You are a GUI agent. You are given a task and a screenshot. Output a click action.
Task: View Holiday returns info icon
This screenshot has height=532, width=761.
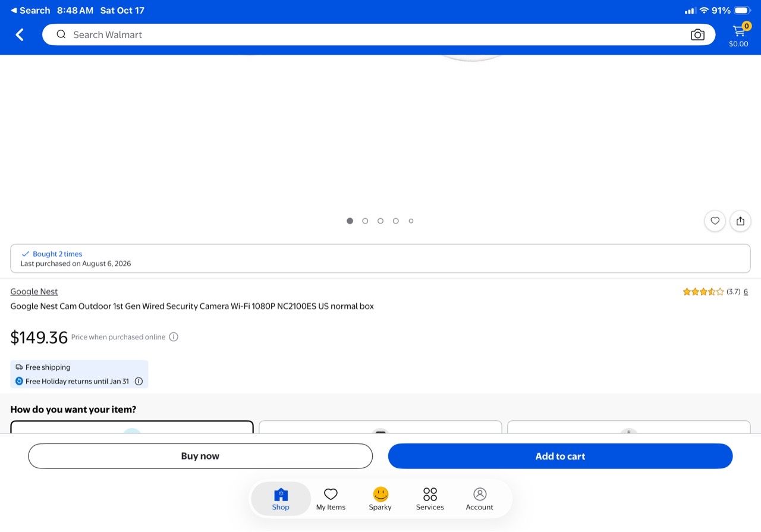click(x=139, y=382)
